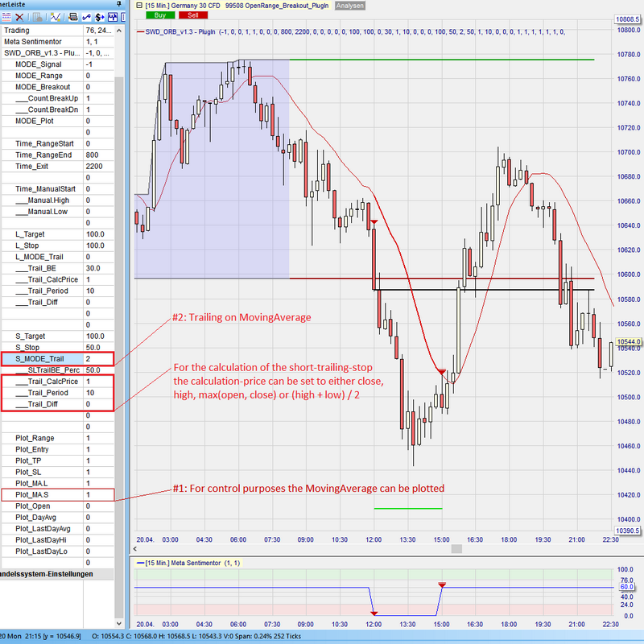644x644 pixels.
Task: Open the Handelssystem-Einstellungen section
Action: tap(56, 574)
